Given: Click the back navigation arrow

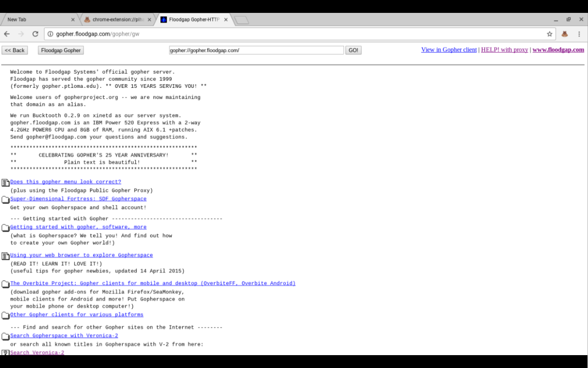Looking at the screenshot, I should pyautogui.click(x=6, y=34).
